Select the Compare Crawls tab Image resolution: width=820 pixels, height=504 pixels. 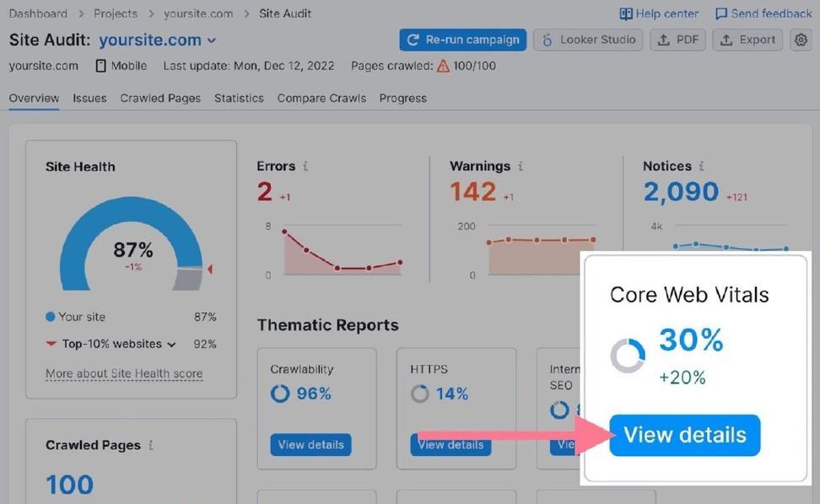click(x=321, y=99)
